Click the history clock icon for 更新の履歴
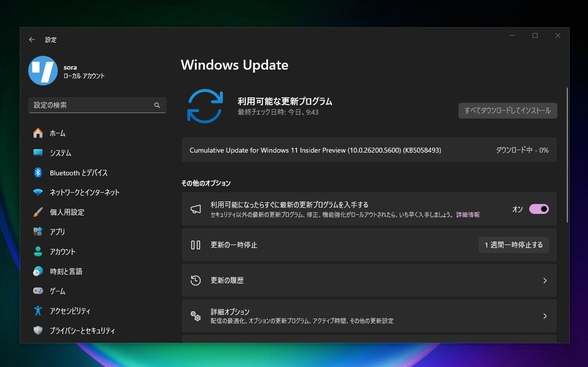Image resolution: width=588 pixels, height=367 pixels. coord(196,281)
